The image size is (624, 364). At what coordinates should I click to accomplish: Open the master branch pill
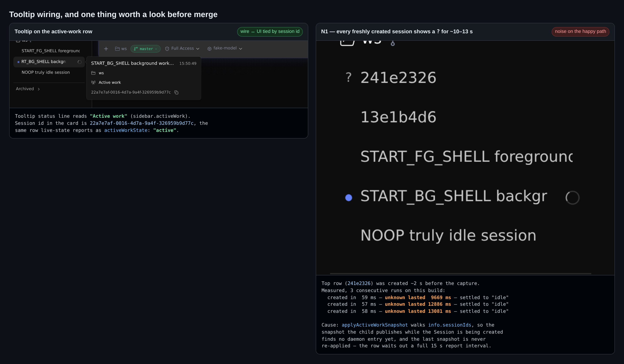tap(145, 49)
